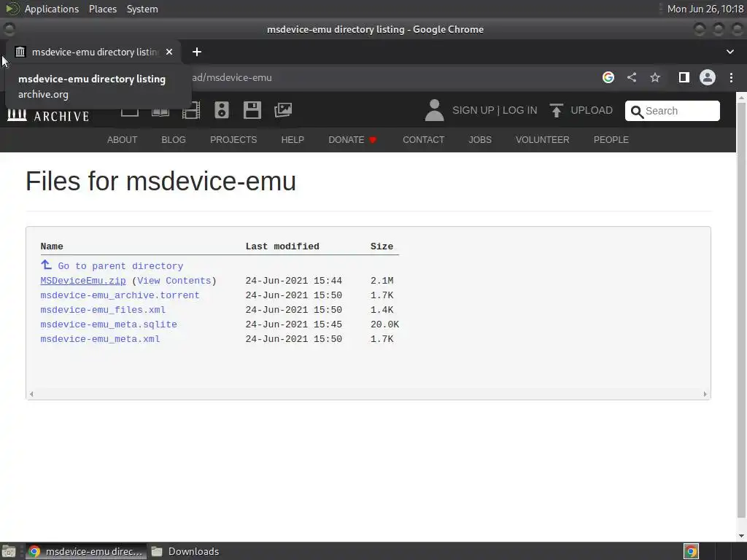
Task: Click Go to parent directory link
Action: [120, 266]
